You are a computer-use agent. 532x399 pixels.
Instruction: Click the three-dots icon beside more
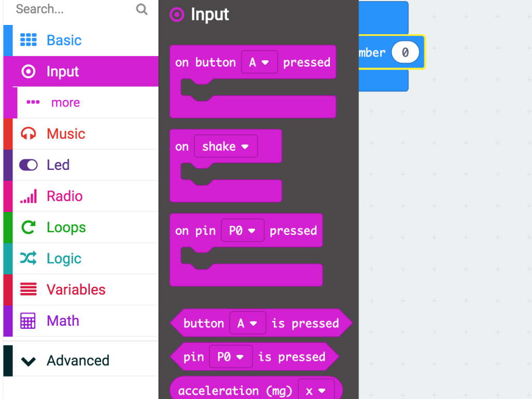coord(33,102)
